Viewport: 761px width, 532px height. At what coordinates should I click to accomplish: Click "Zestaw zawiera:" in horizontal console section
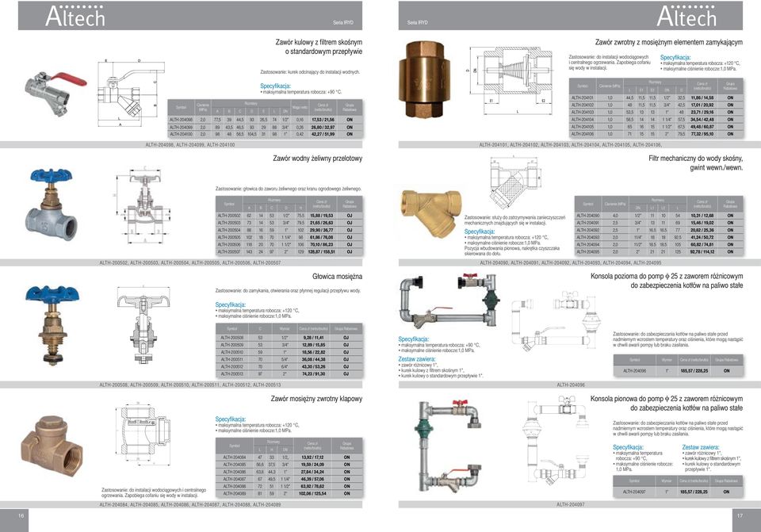pyautogui.click(x=417, y=359)
